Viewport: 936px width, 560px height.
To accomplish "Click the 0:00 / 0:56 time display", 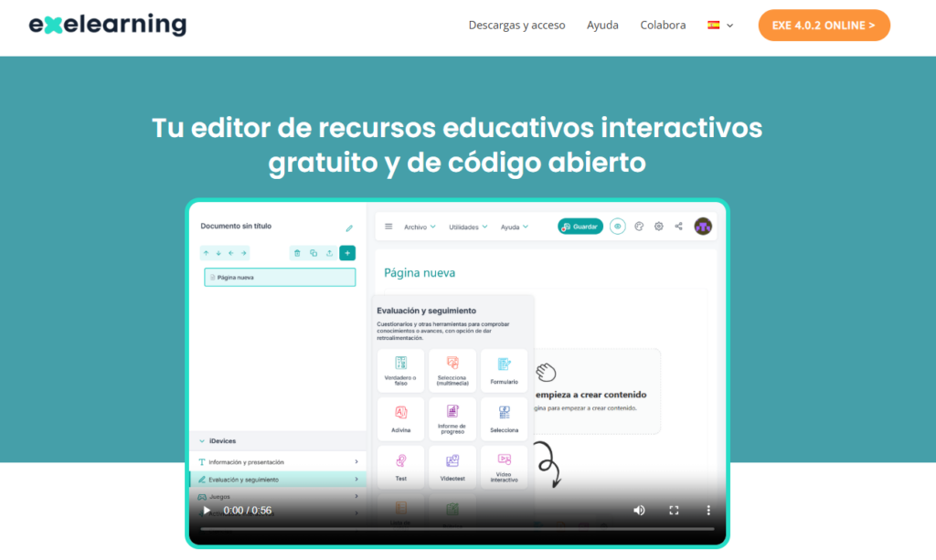I will 247,511.
